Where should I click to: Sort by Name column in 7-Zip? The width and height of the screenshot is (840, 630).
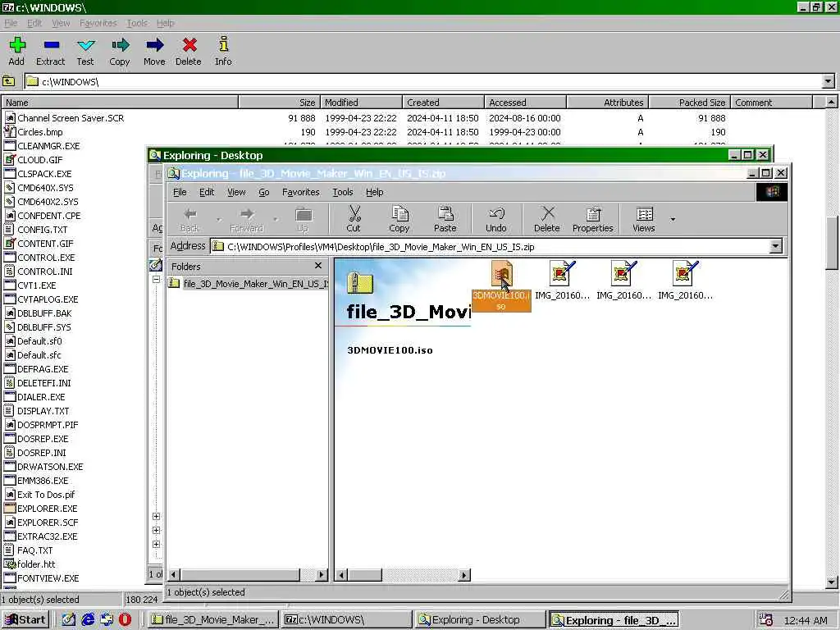pos(120,103)
